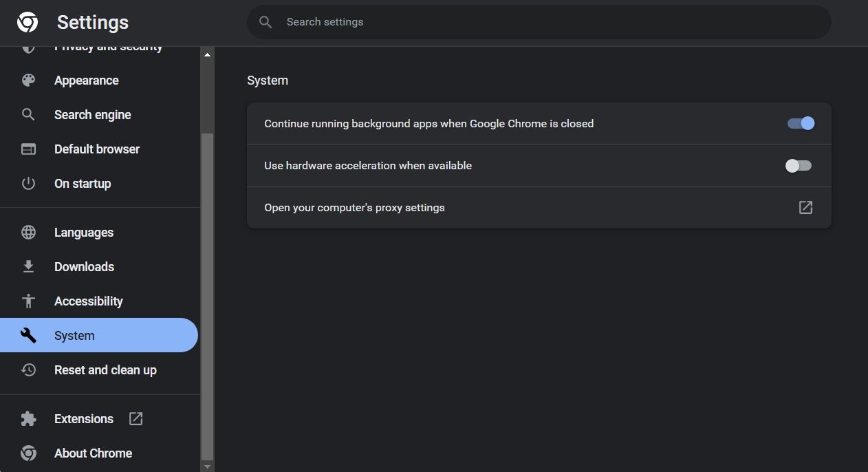Click the Default browser window icon
The height and width of the screenshot is (472, 868).
[x=28, y=149]
